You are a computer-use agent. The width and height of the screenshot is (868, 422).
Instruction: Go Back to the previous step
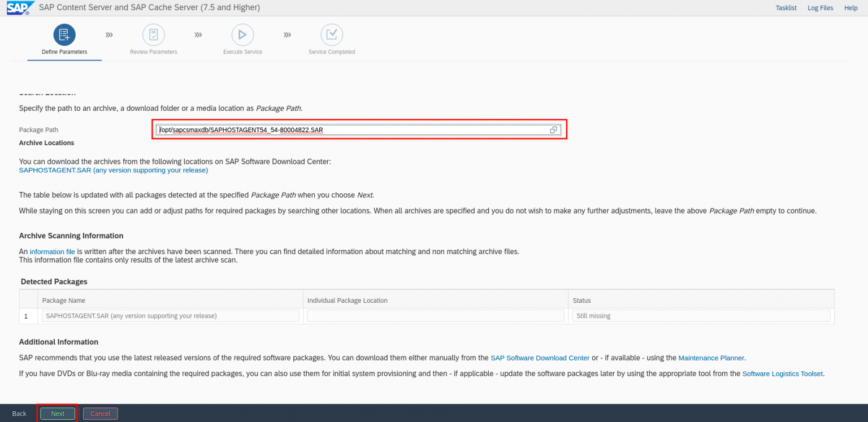point(19,414)
